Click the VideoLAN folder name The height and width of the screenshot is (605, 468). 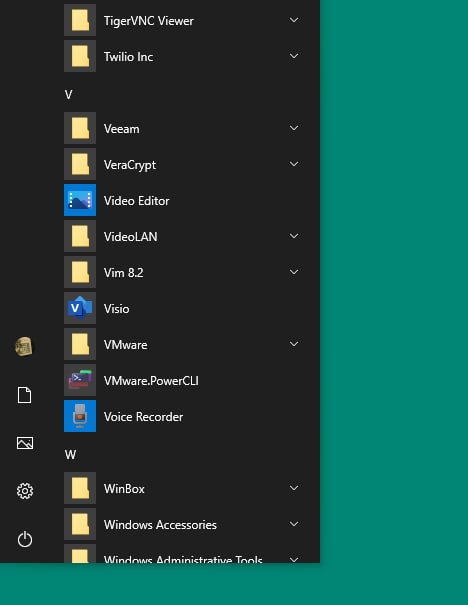131,237
